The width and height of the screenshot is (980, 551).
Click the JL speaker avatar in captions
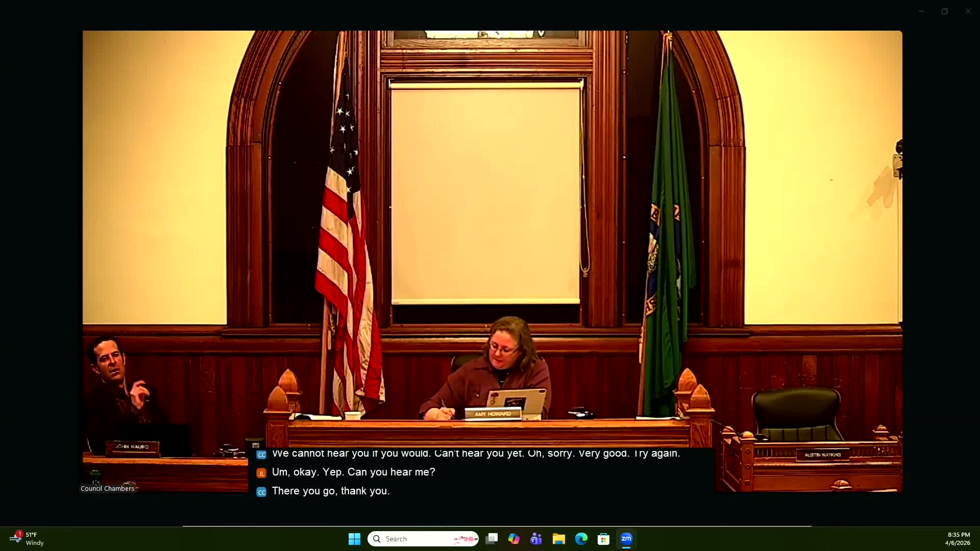click(x=261, y=473)
